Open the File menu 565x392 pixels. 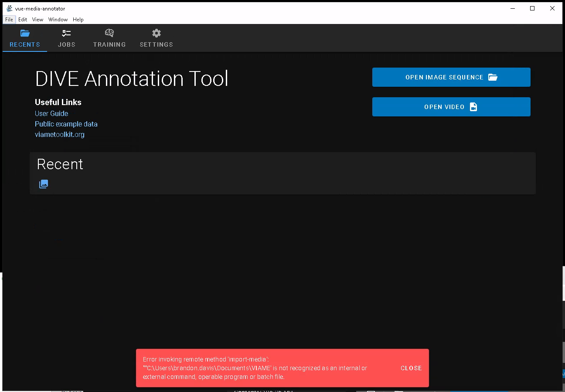coord(9,19)
